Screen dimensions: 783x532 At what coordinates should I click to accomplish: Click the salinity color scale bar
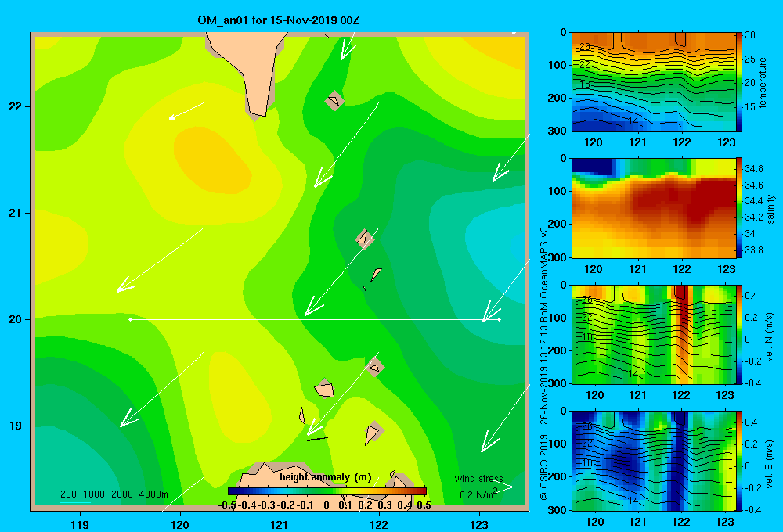[738, 207]
